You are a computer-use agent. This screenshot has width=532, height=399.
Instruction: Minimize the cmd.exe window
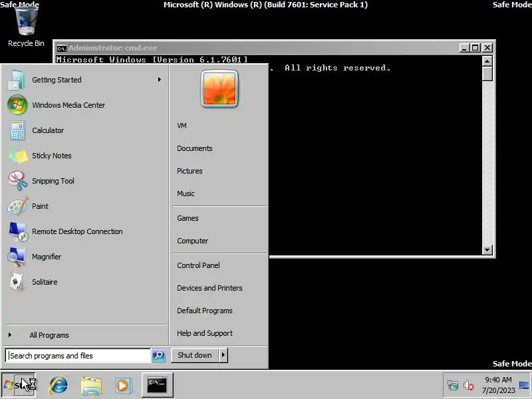click(x=464, y=48)
